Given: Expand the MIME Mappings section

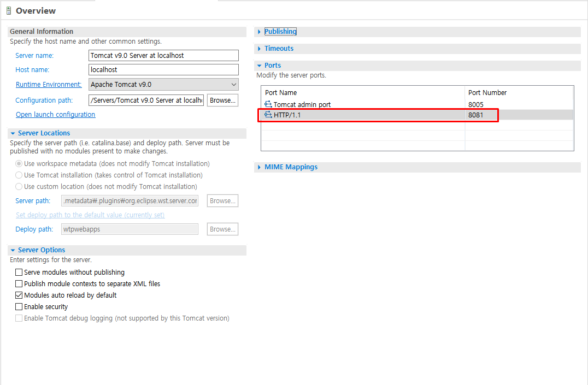Looking at the screenshot, I should pyautogui.click(x=259, y=167).
